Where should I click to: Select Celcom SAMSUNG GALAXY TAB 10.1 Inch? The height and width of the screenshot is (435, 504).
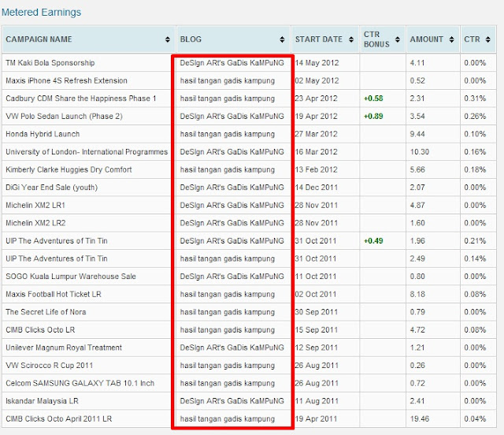[x=80, y=383]
